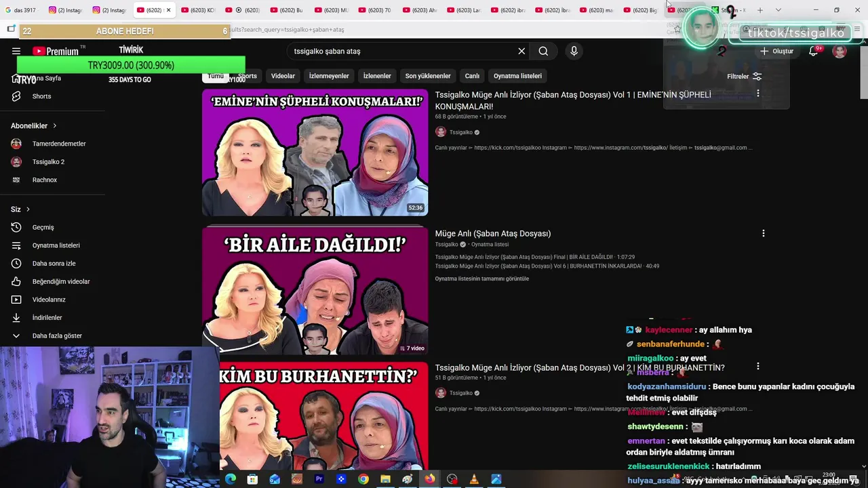This screenshot has height=488, width=868.
Task: Select the Canlı filter chip
Action: (472, 76)
